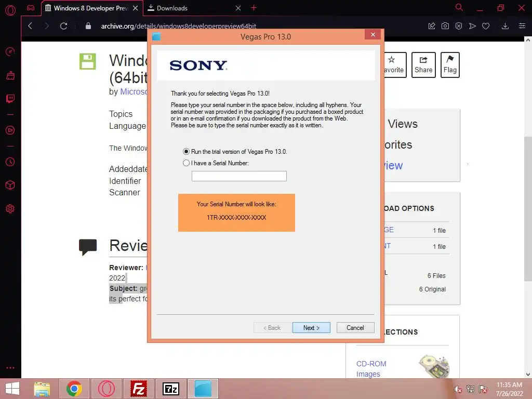Open Twitch panel in sidebar
The image size is (532, 399).
pos(10,99)
